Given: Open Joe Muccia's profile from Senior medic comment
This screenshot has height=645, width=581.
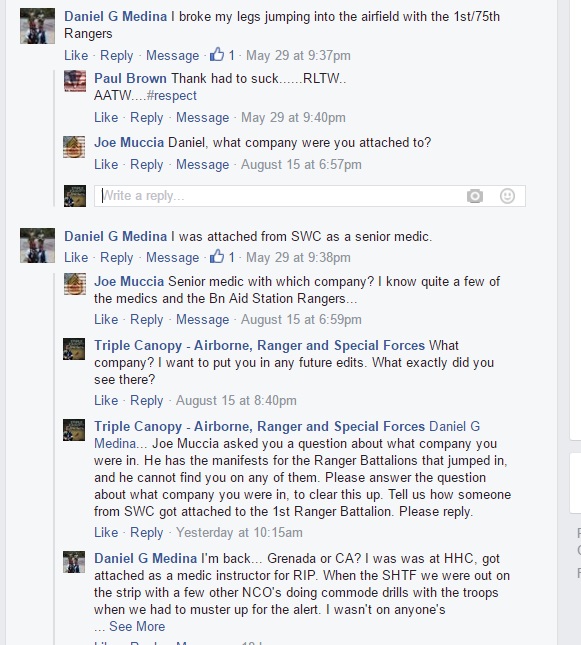Looking at the screenshot, I should (x=129, y=281).
